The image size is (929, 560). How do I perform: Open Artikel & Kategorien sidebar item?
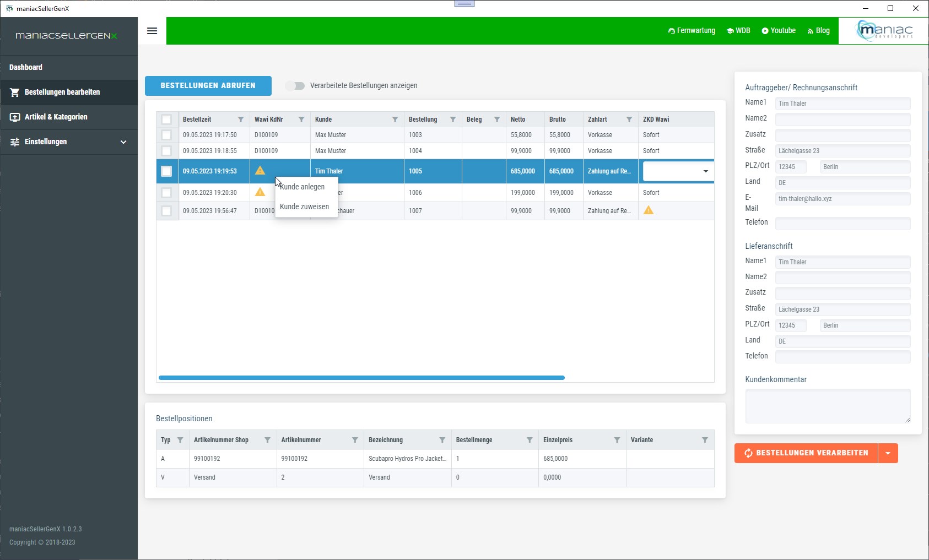click(69, 117)
